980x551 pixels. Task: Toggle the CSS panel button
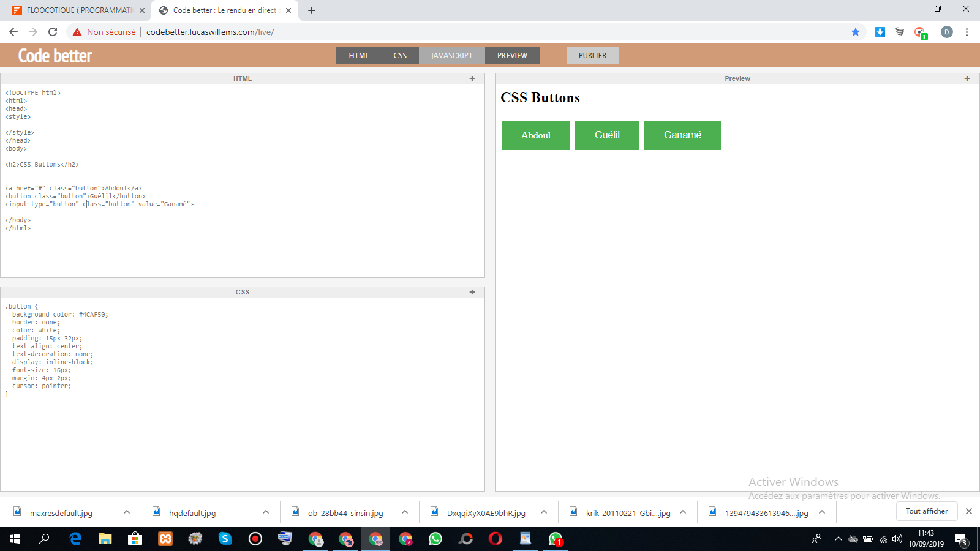pyautogui.click(x=400, y=55)
